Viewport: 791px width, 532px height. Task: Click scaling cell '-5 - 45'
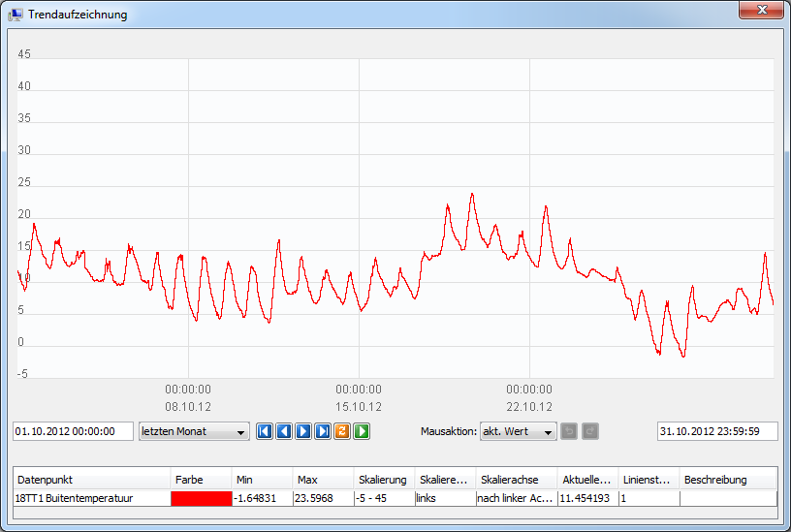(385, 498)
